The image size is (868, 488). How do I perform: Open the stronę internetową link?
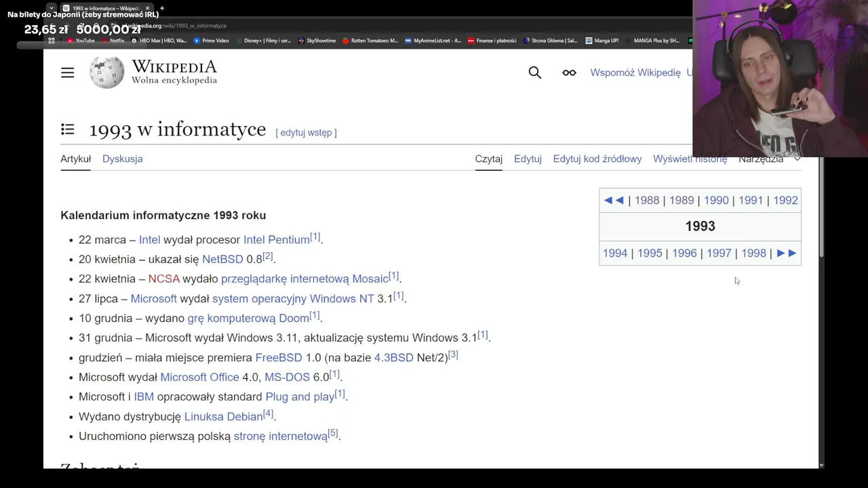click(280, 436)
